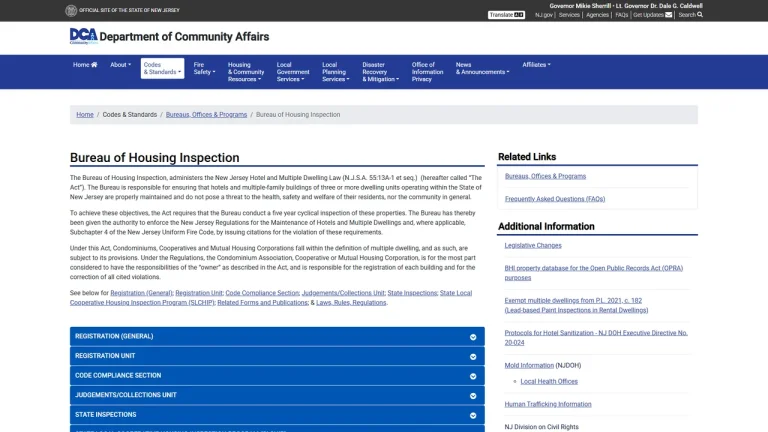Click Home in the breadcrumb
Screen dimensions: 768x432
(85, 115)
